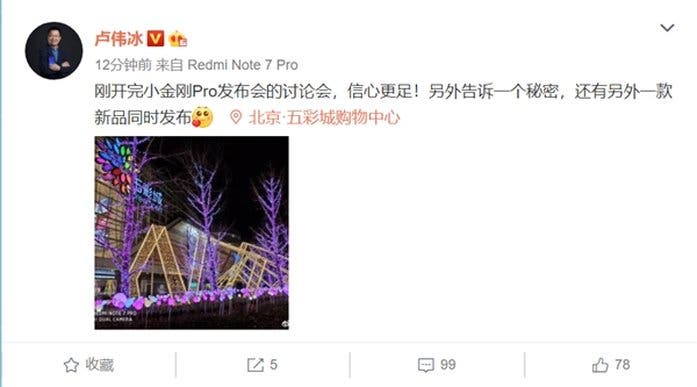
Task: Click the star favorite icon
Action: point(71,365)
